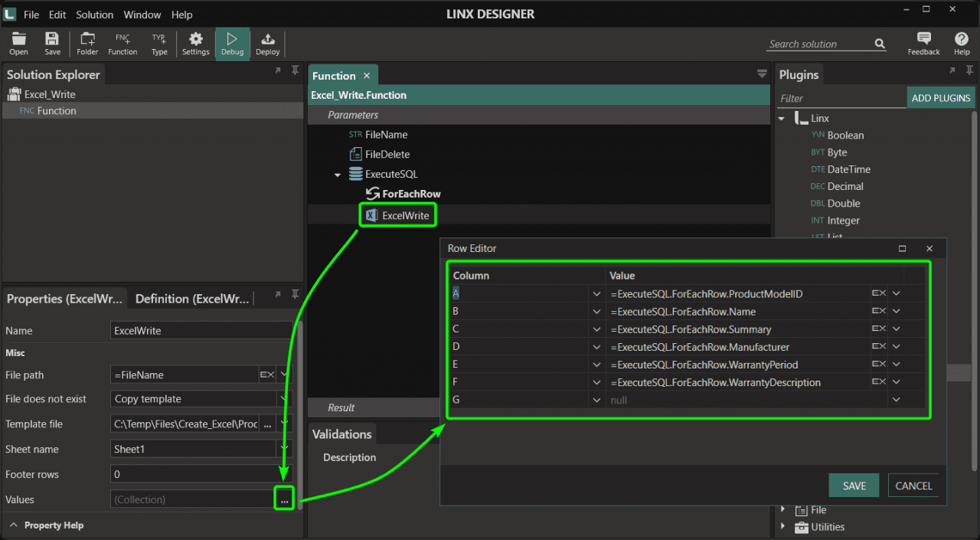Open the Values collection ellipsis button
Viewport: 980px width, 540px height.
click(284, 499)
